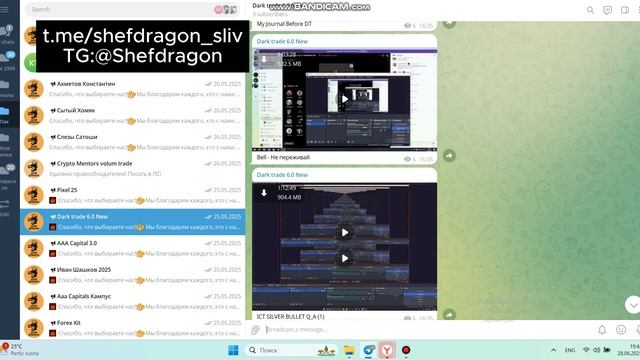Toggle the right info side panel icon

tap(624, 10)
